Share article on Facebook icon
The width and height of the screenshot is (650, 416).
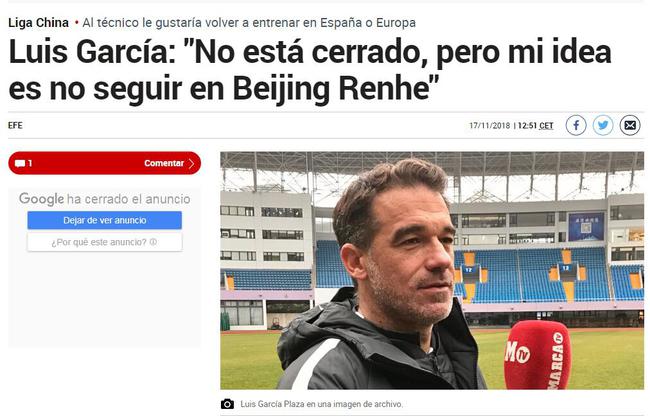point(576,125)
